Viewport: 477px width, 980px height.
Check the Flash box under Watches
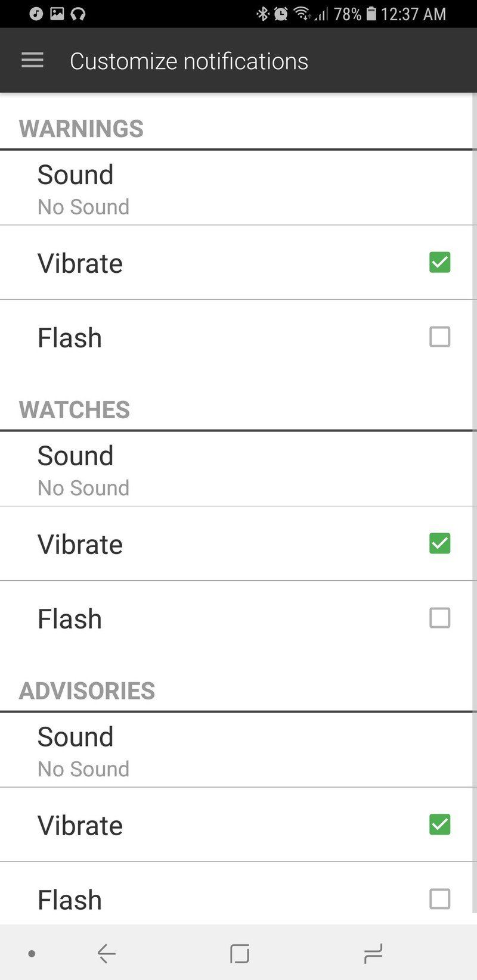coord(439,618)
